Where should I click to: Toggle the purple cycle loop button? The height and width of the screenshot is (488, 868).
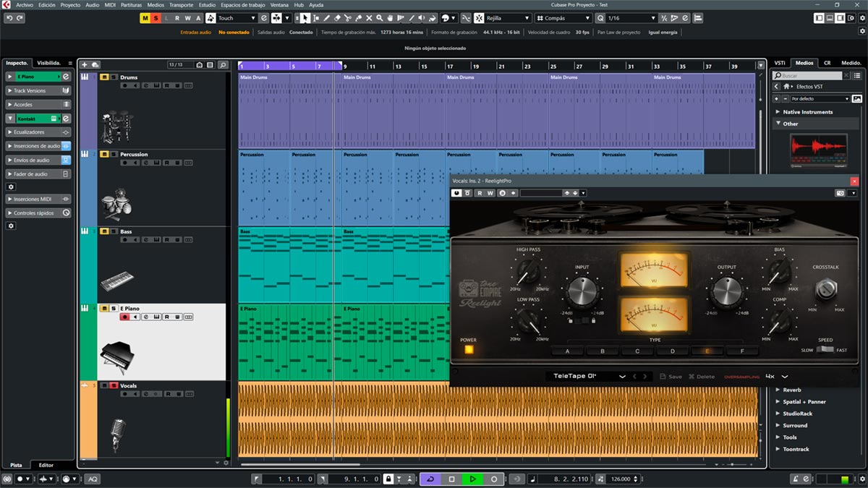430,479
